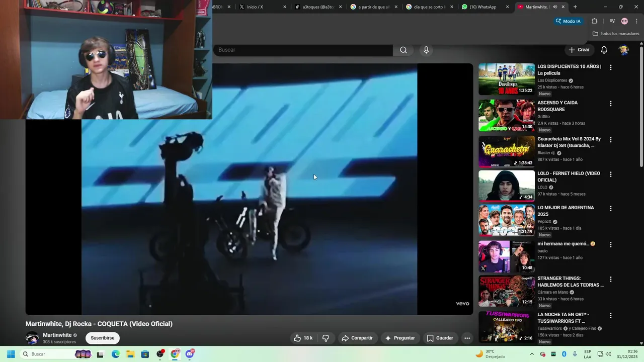Dislike the COQUETA video

326,338
